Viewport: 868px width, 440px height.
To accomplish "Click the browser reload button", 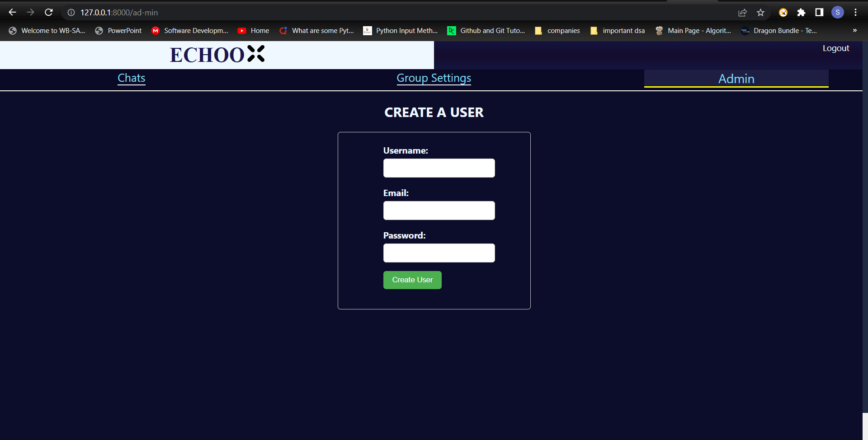I will [48, 12].
